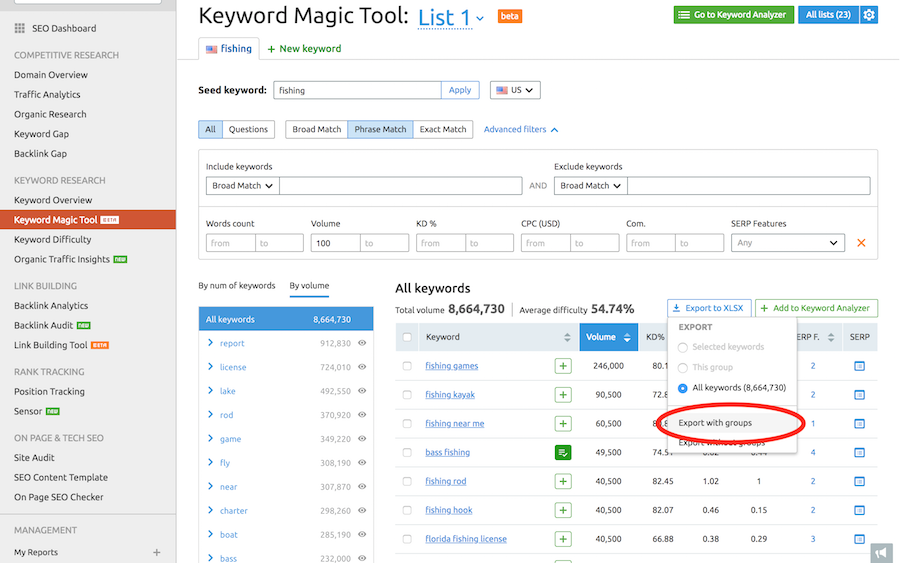
Task: Tick the fishing games row checkbox
Action: [x=407, y=366]
